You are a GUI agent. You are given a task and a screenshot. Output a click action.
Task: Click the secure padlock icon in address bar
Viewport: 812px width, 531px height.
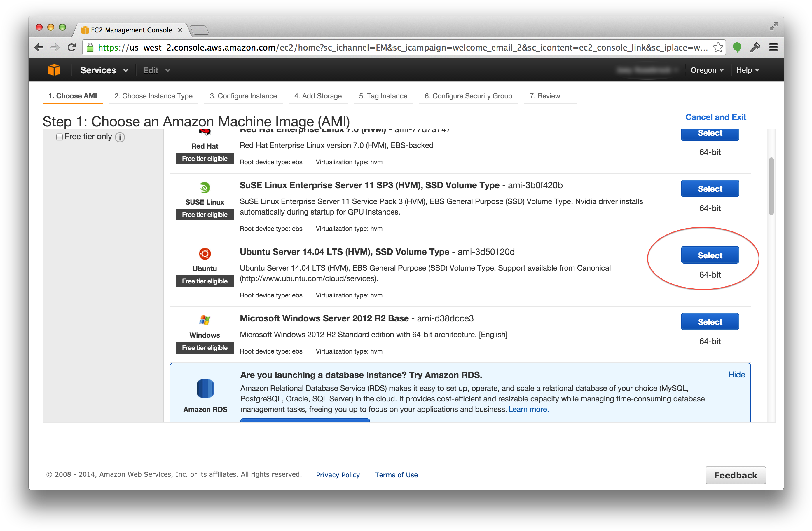pos(90,47)
